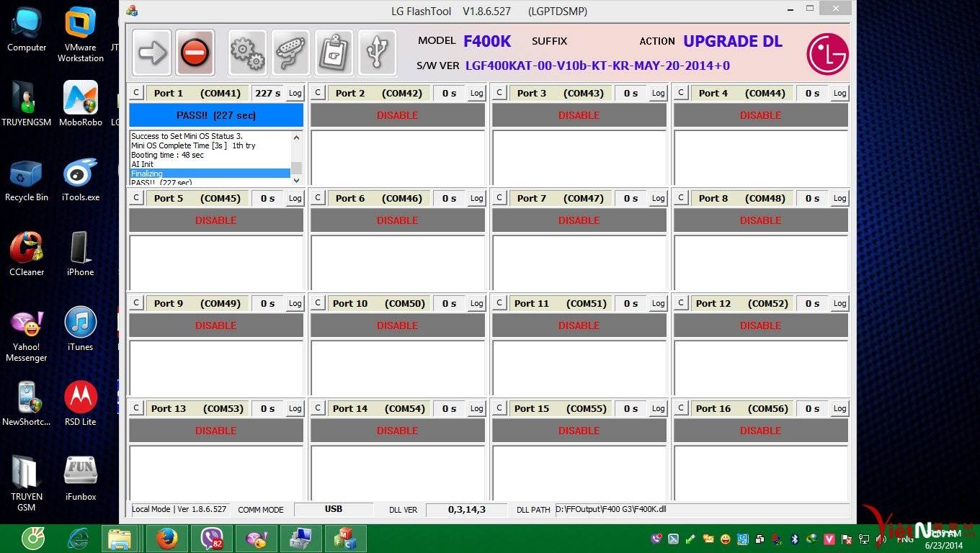Screen dimensions: 980x553
Task: Select iTunes desktop icon
Action: pos(81,330)
